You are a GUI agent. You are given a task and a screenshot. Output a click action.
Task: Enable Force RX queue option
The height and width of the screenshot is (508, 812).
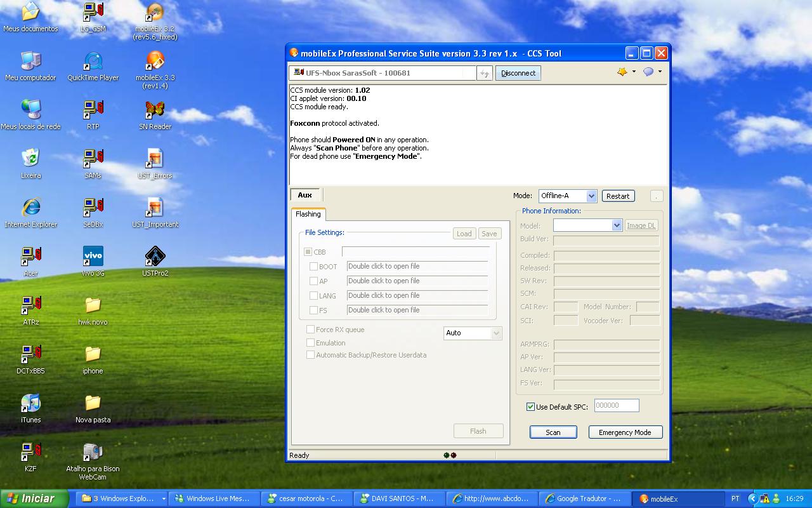(x=310, y=330)
